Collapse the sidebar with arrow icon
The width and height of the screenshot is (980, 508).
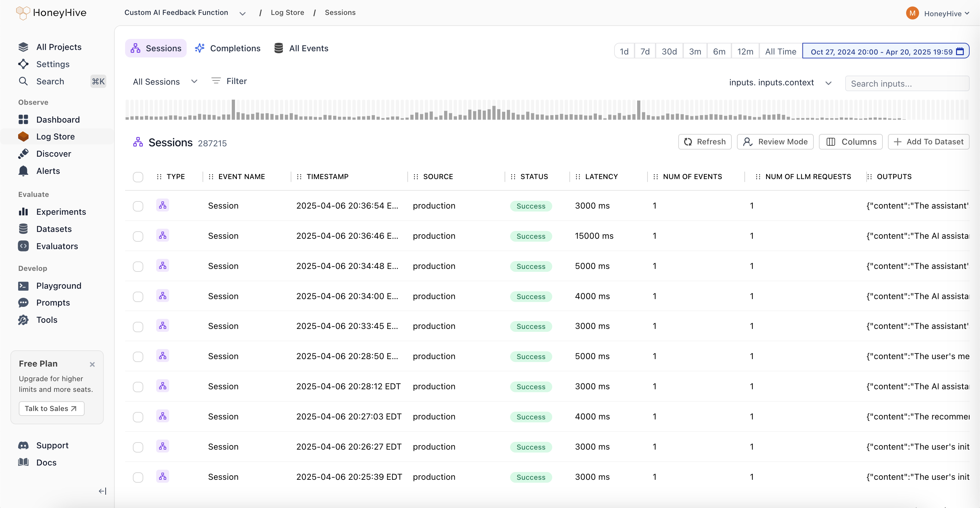[x=102, y=491]
